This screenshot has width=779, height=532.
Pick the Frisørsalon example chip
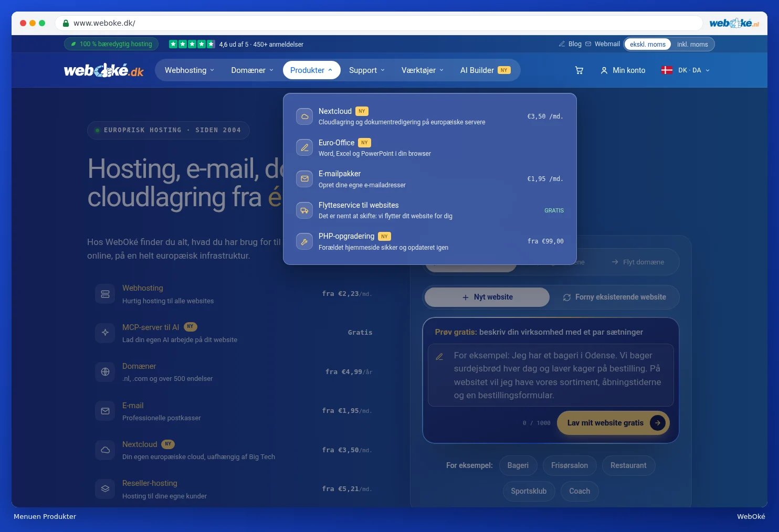570,465
